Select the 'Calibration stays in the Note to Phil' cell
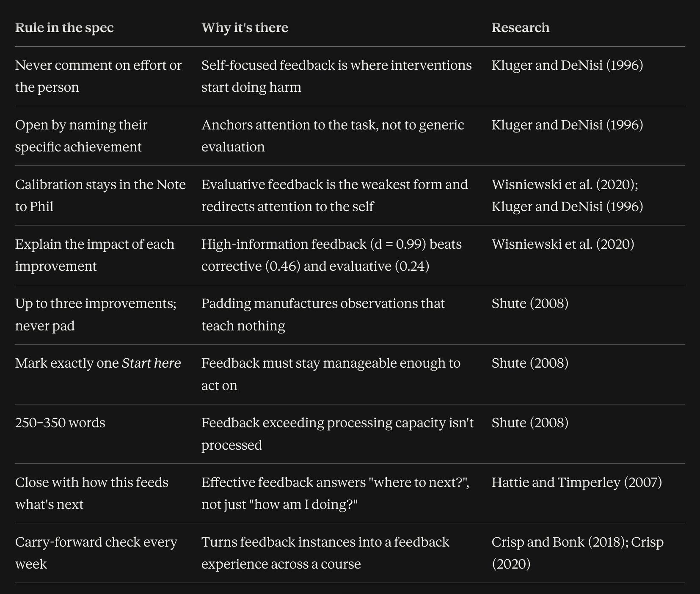This screenshot has height=594, width=700. [x=100, y=195]
